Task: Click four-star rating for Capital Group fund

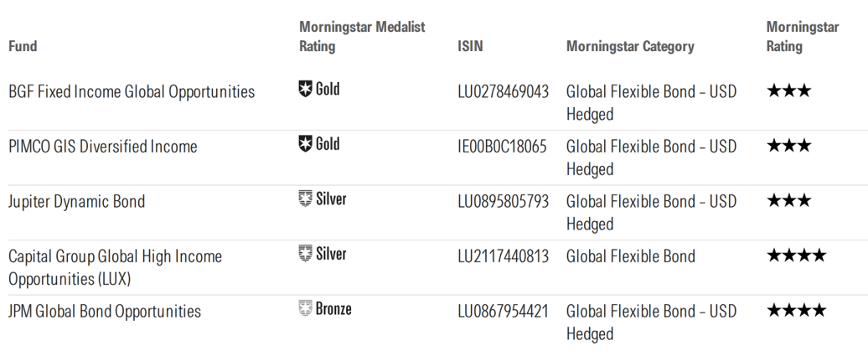Action: 796,255
